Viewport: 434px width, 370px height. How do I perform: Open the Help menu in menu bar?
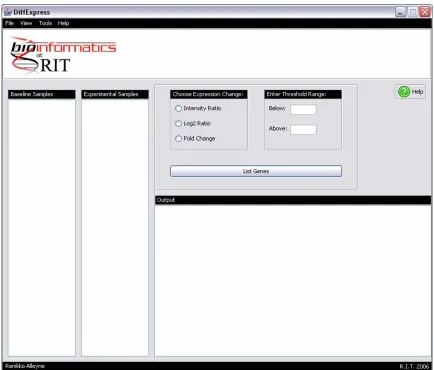pyautogui.click(x=63, y=23)
